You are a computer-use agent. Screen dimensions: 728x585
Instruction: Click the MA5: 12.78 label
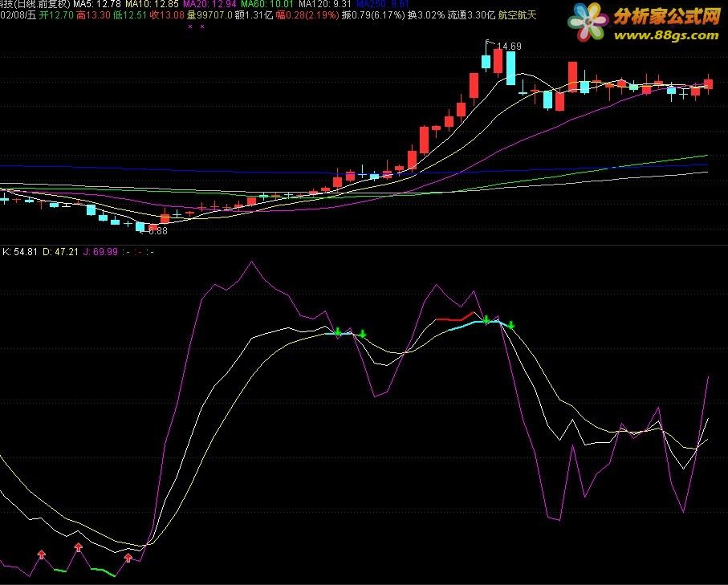click(x=97, y=4)
